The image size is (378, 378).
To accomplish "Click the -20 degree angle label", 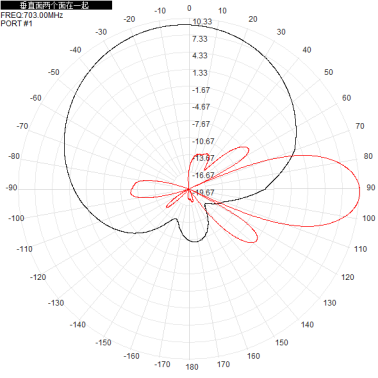I will point(129,19).
